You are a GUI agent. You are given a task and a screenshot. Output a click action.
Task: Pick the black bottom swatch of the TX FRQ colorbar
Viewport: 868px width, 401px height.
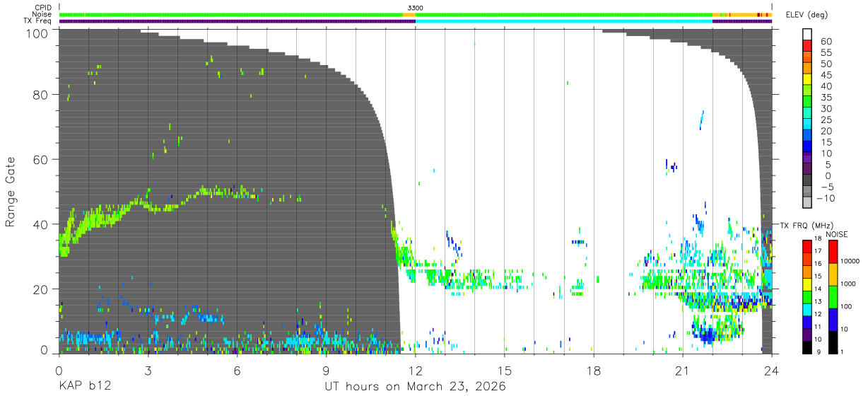[807, 347]
